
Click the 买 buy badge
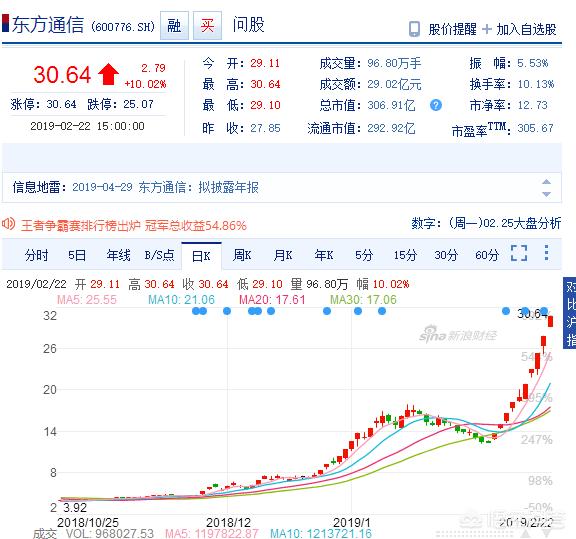coord(208,26)
